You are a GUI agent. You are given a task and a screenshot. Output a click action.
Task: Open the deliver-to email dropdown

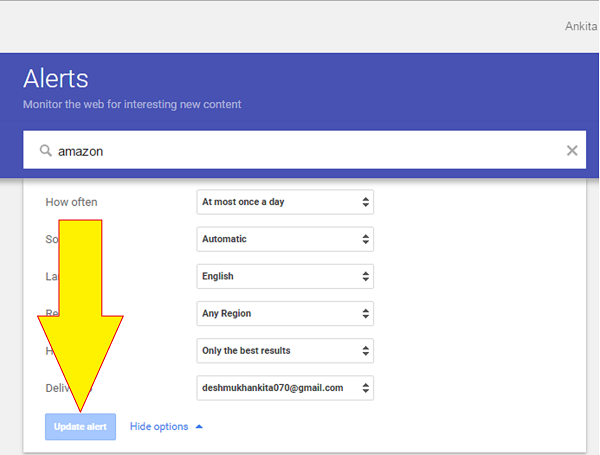point(285,388)
